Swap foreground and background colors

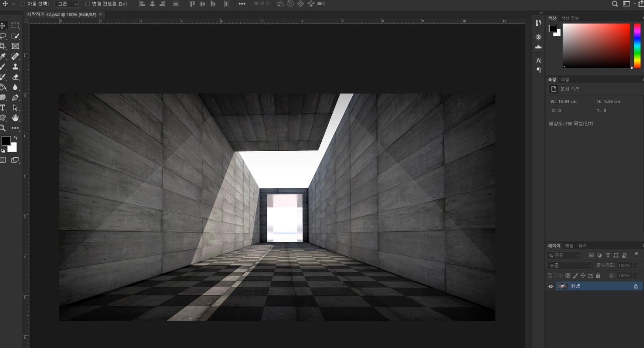pos(15,138)
